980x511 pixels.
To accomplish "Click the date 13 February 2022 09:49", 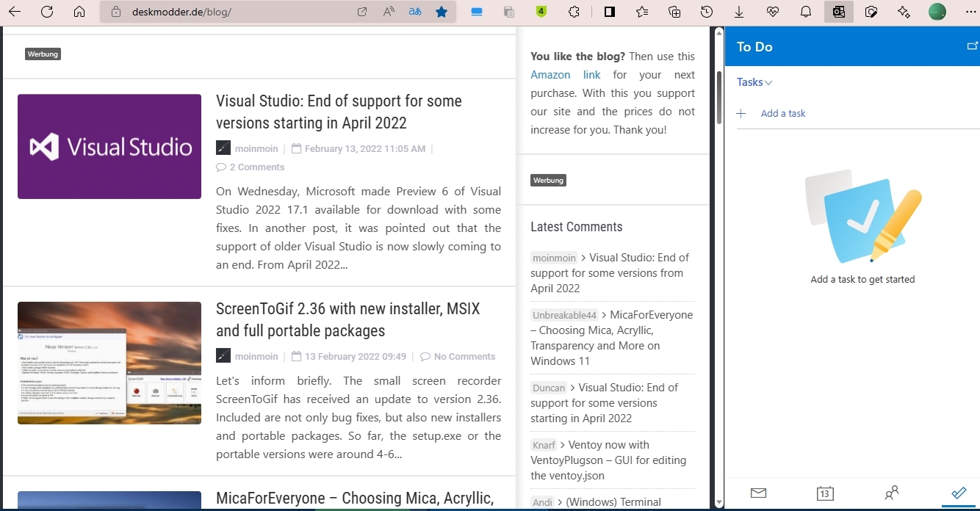I will click(356, 356).
